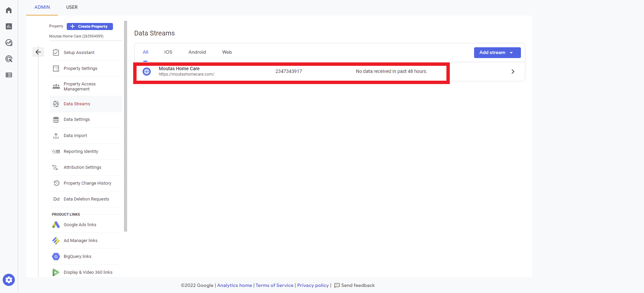Click the Google Ads links icon

56,225
